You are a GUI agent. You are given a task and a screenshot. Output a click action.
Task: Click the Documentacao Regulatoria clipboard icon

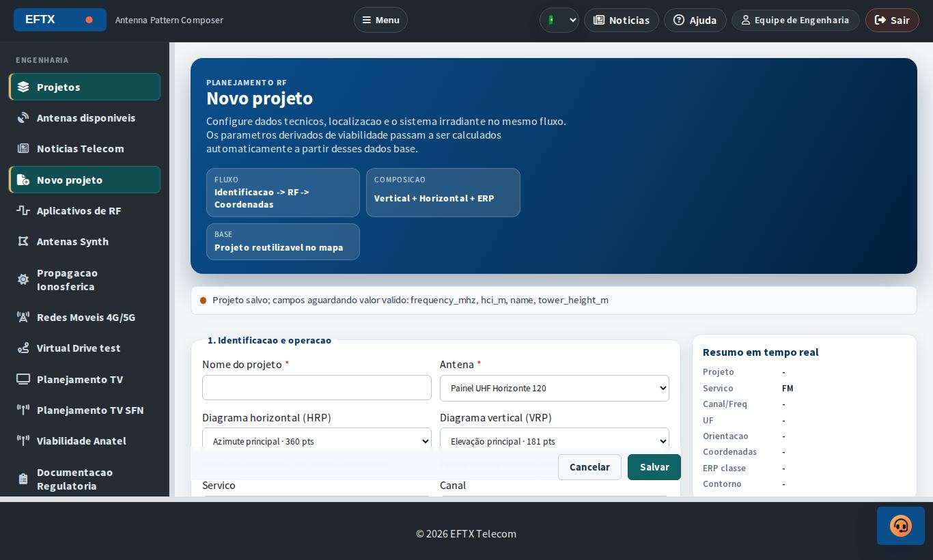[x=23, y=479]
